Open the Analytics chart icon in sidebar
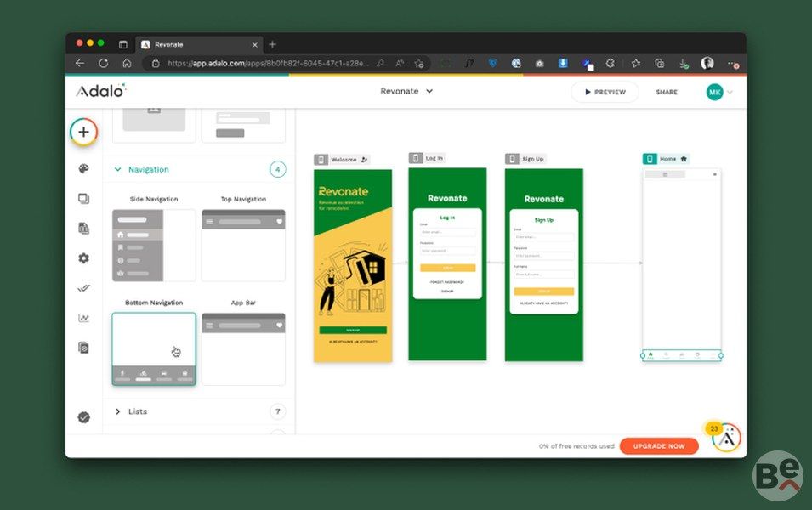 83,318
